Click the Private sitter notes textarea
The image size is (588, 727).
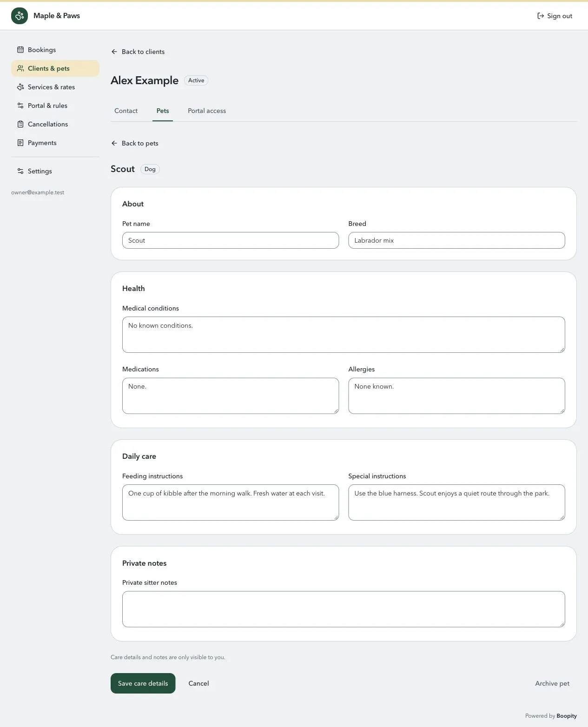[x=344, y=609]
